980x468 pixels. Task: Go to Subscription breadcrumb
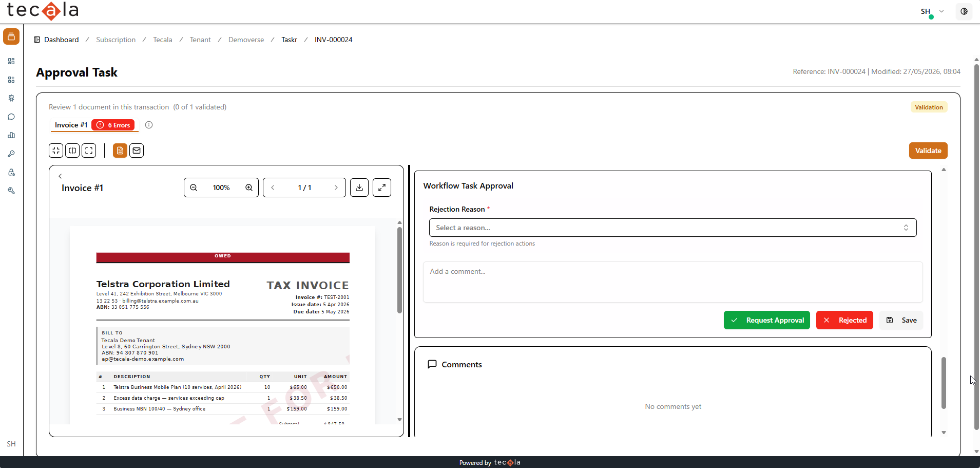coord(116,40)
